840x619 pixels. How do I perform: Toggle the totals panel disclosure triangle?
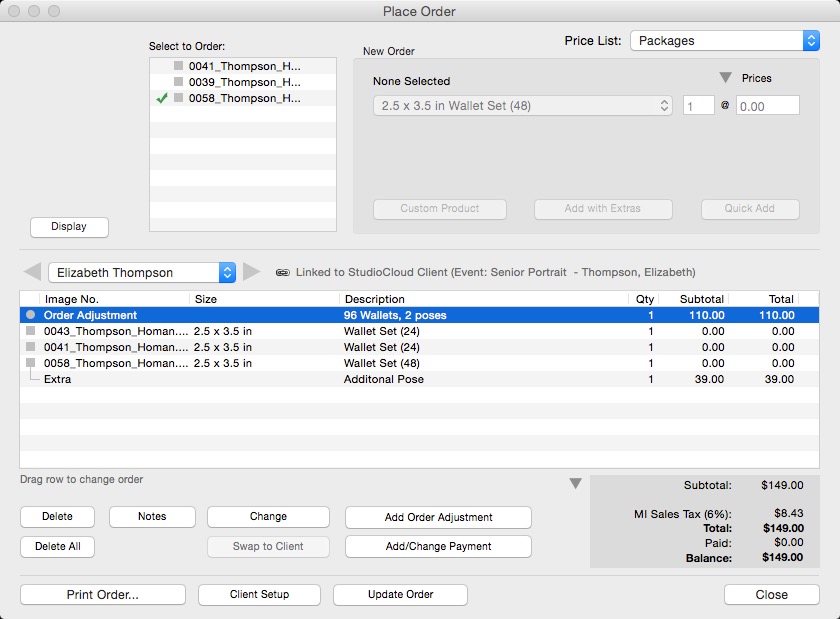point(575,484)
